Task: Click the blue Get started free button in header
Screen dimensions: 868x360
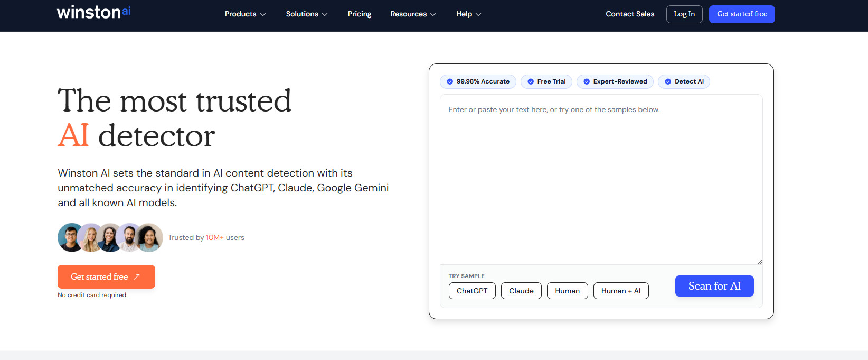Action: [742, 14]
